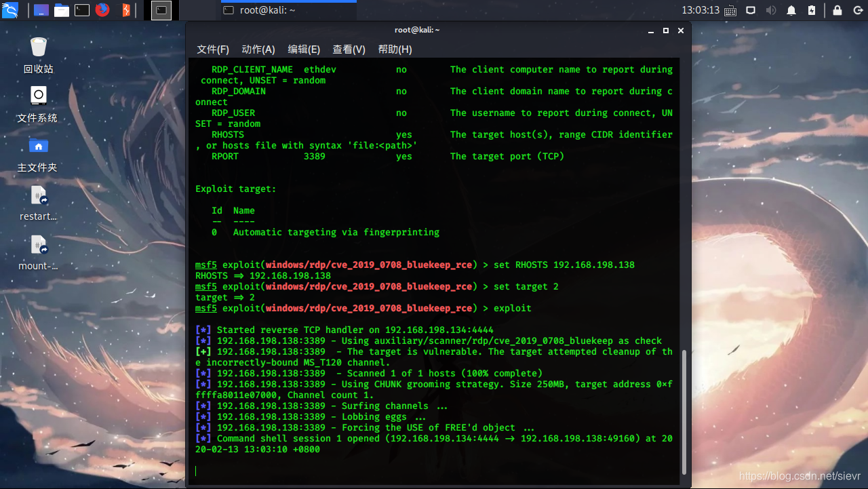Click 'RHOSTS => 192.168.198.138' output line
The width and height of the screenshot is (868, 489).
tap(263, 275)
